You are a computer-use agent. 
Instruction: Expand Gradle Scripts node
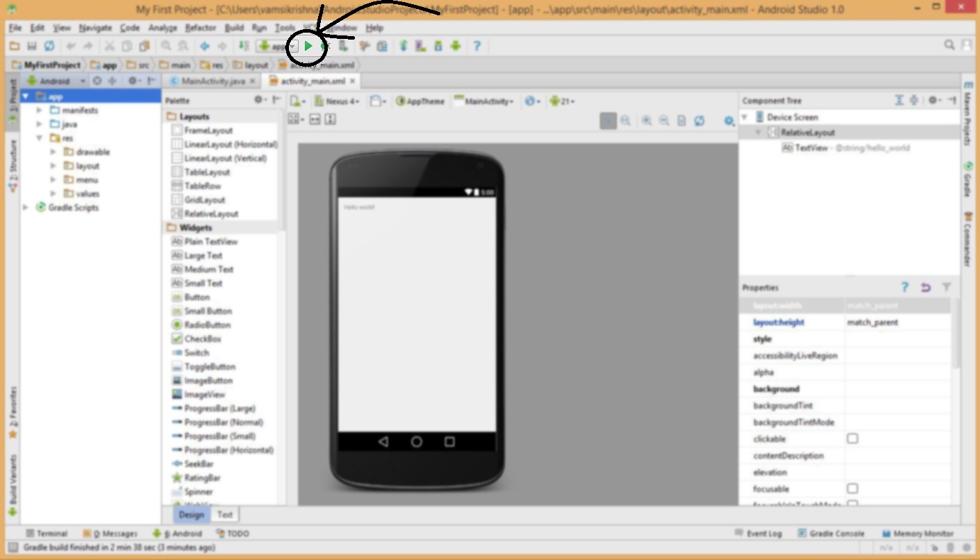pyautogui.click(x=26, y=208)
